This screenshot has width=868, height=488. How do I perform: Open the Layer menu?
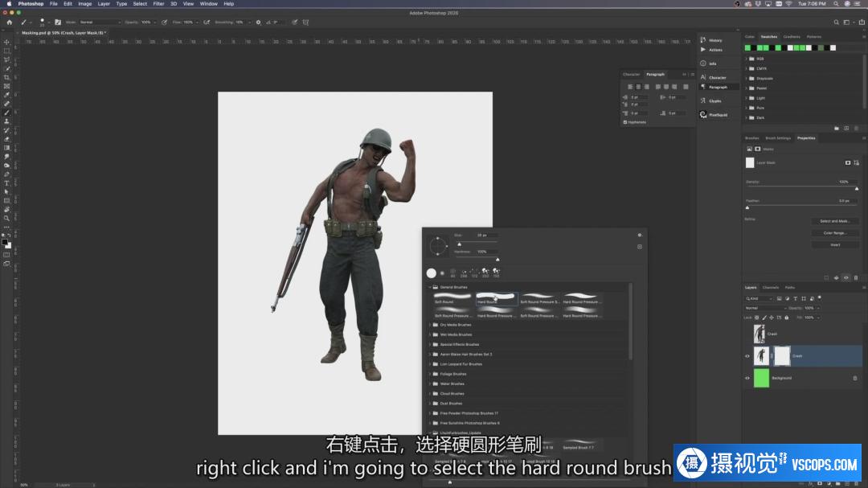tap(104, 4)
